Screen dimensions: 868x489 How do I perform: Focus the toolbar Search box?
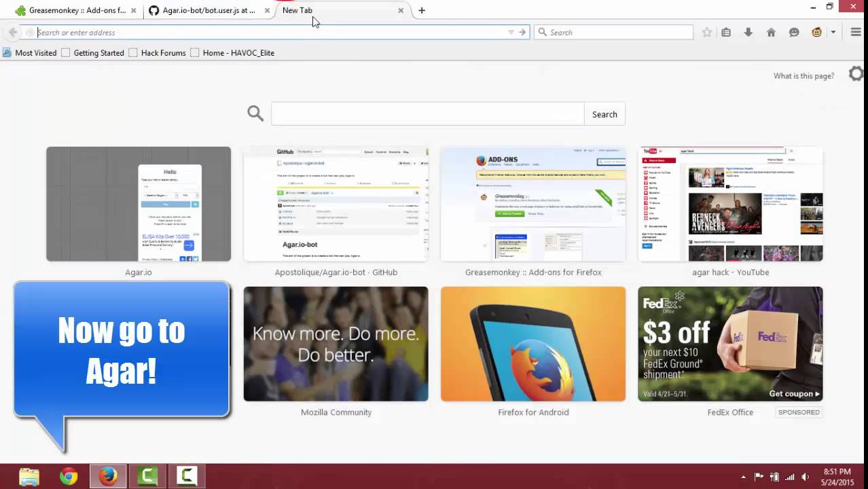613,32
